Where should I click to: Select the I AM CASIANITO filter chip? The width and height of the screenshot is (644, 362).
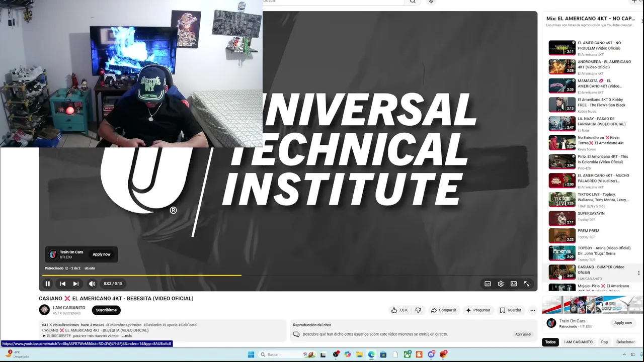tap(578, 342)
